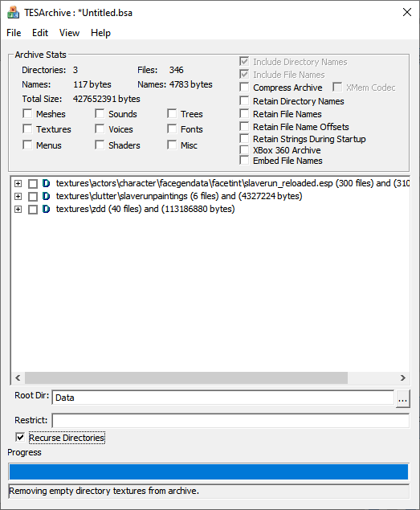Screen dimensions: 420x510
Task: Expand the textures\clutter\slaverunpaintings node
Action: (18, 197)
